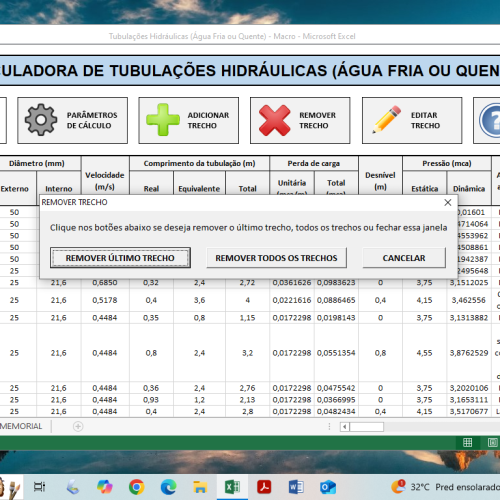Open Microsoft Edge from the taskbar
This screenshot has width=500, height=500.
click(x=169, y=487)
